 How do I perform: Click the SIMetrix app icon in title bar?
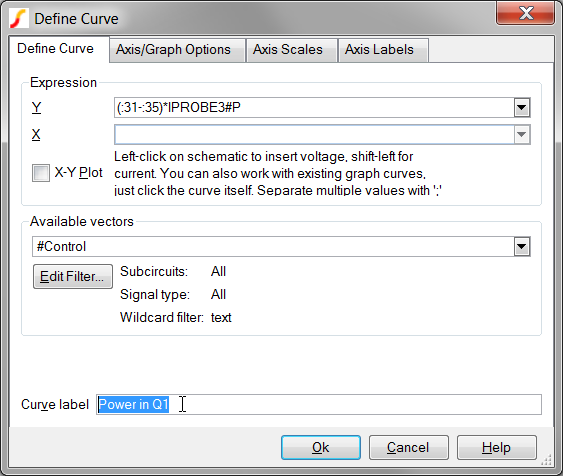tap(19, 18)
